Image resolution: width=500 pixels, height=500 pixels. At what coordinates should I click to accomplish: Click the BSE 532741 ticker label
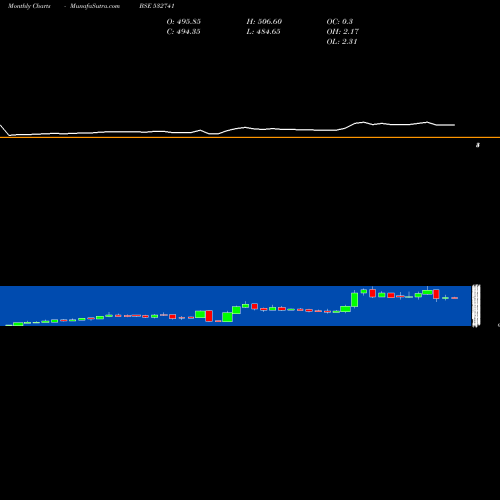coord(157,6)
